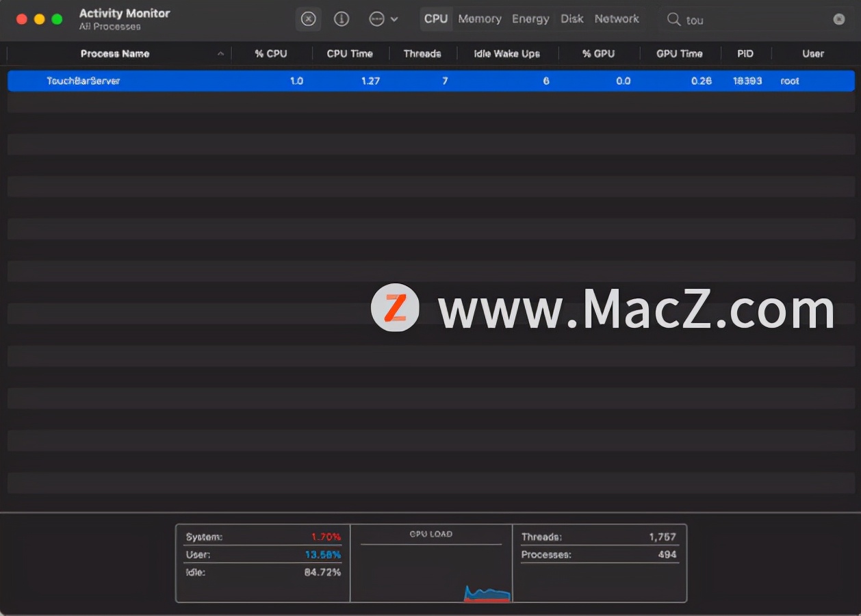This screenshot has height=616, width=861.
Task: Sort processes by Idle Wake Ups column
Action: pyautogui.click(x=506, y=53)
